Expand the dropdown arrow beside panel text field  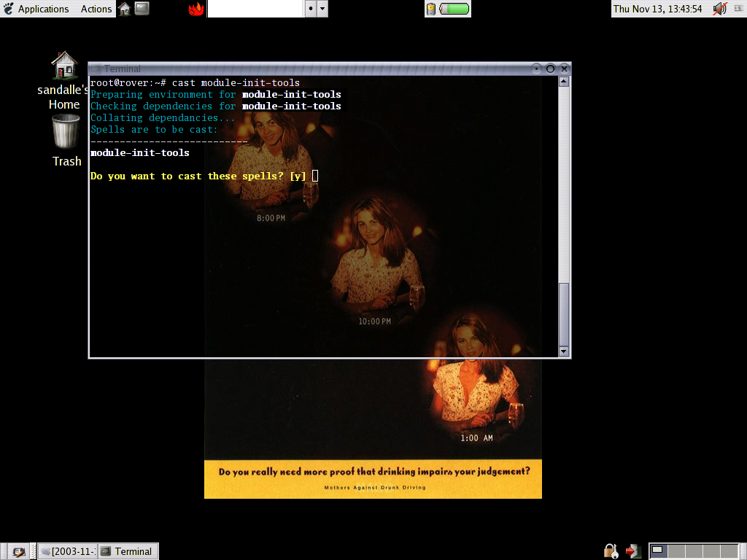pyautogui.click(x=322, y=9)
